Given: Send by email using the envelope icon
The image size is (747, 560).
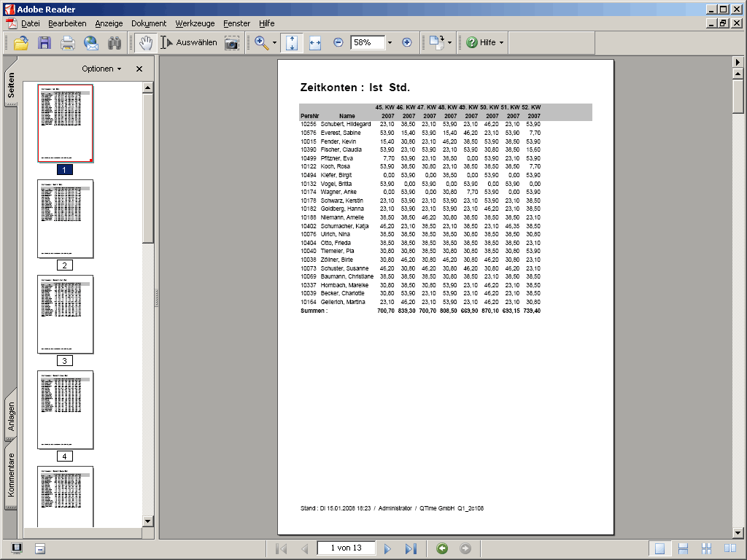Looking at the screenshot, I should (91, 43).
